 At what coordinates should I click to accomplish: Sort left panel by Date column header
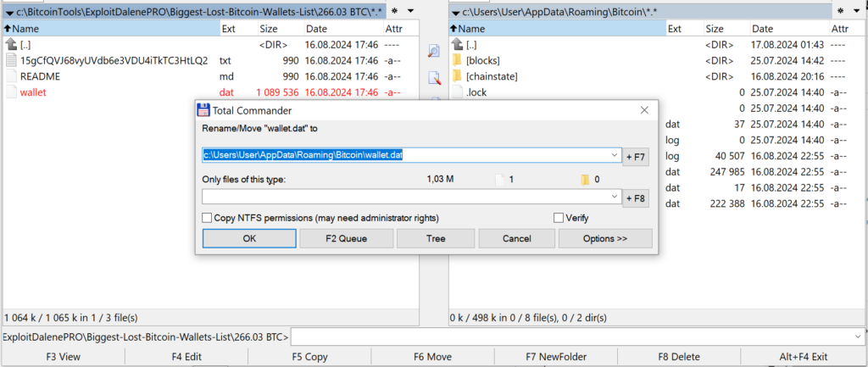click(343, 29)
